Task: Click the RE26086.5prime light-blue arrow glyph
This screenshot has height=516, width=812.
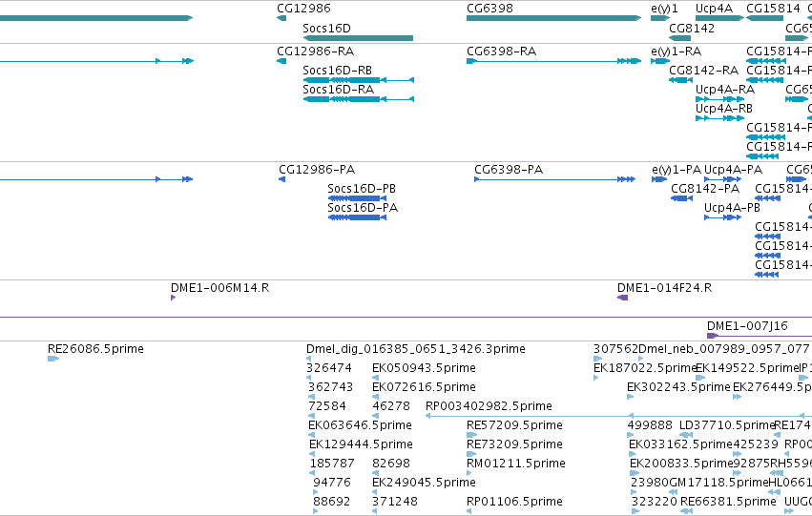Action: 53,359
